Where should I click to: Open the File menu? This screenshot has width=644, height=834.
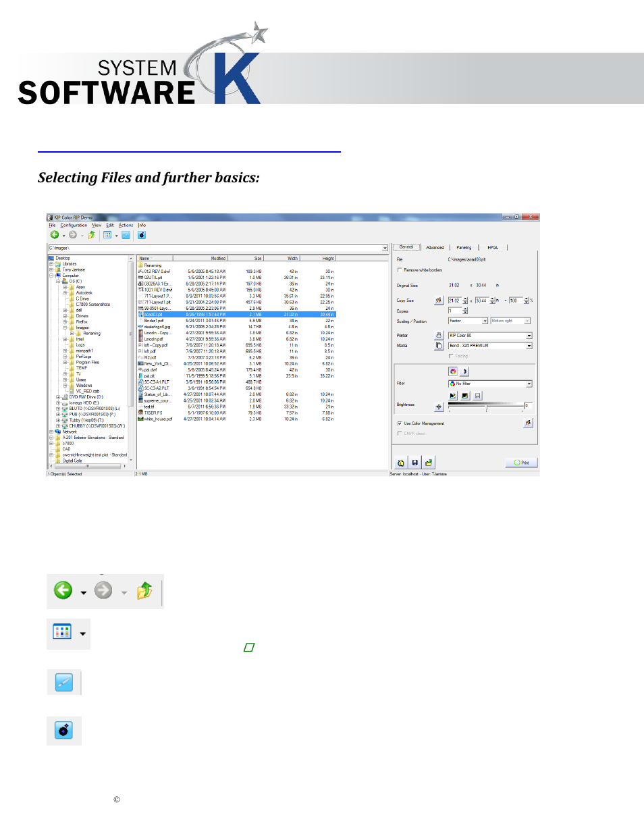tap(52, 226)
